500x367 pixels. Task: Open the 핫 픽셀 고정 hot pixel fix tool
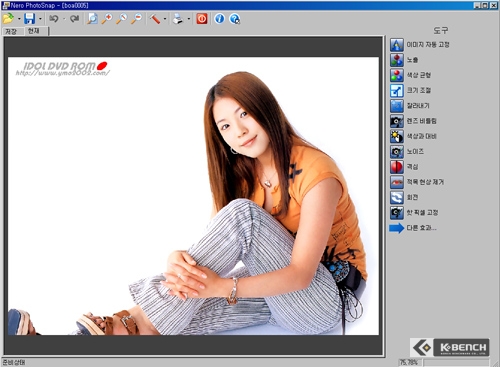point(414,213)
